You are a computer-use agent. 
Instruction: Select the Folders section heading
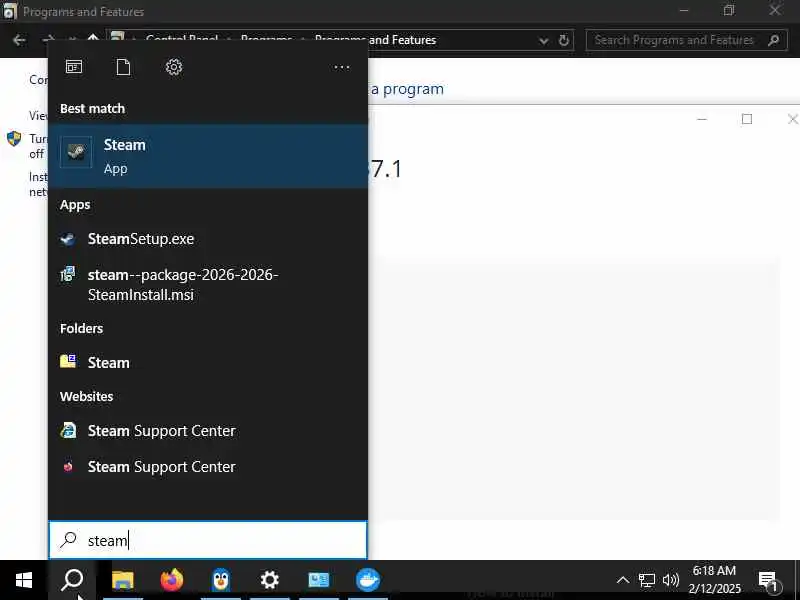pyautogui.click(x=81, y=329)
